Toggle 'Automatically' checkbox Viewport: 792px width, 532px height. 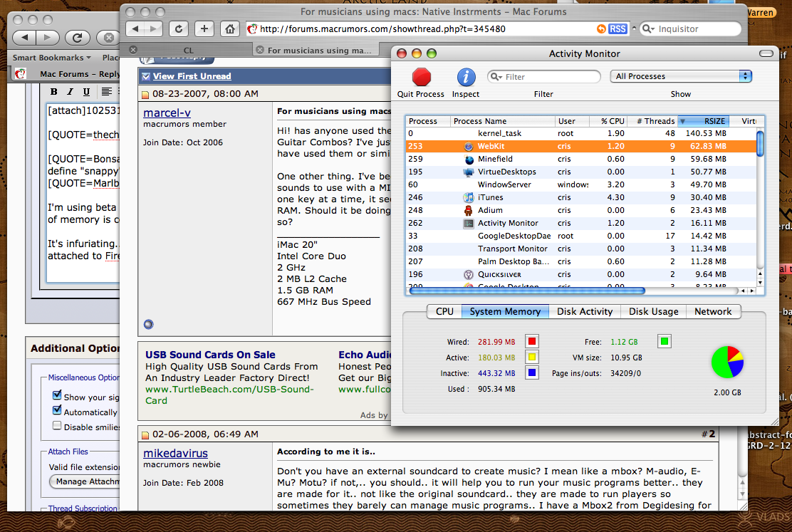pyautogui.click(x=57, y=410)
